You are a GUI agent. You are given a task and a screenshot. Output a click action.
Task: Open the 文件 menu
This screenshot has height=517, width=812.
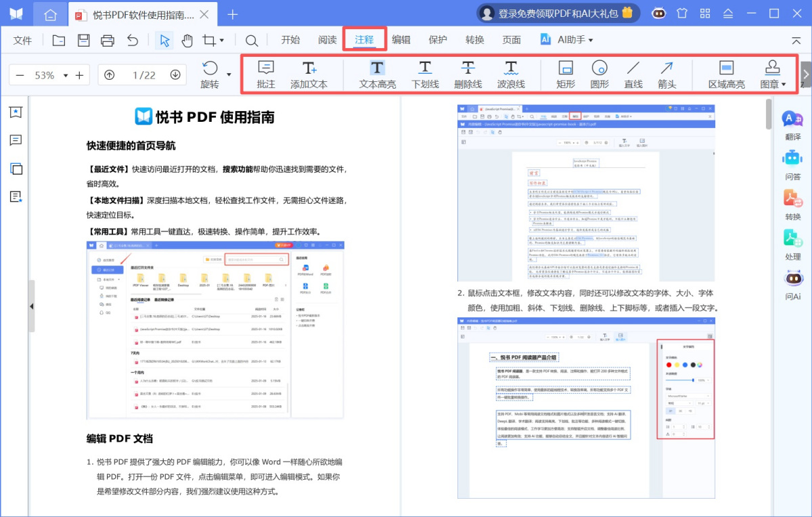click(x=22, y=40)
